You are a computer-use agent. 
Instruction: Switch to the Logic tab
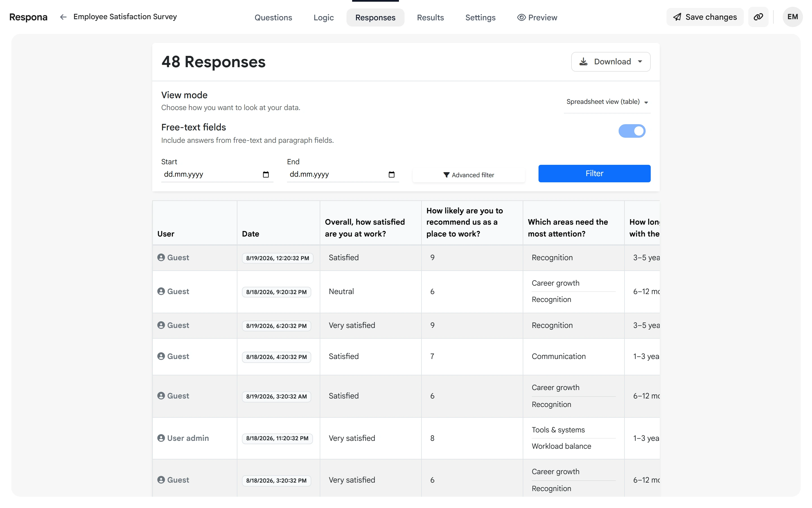coord(323,17)
